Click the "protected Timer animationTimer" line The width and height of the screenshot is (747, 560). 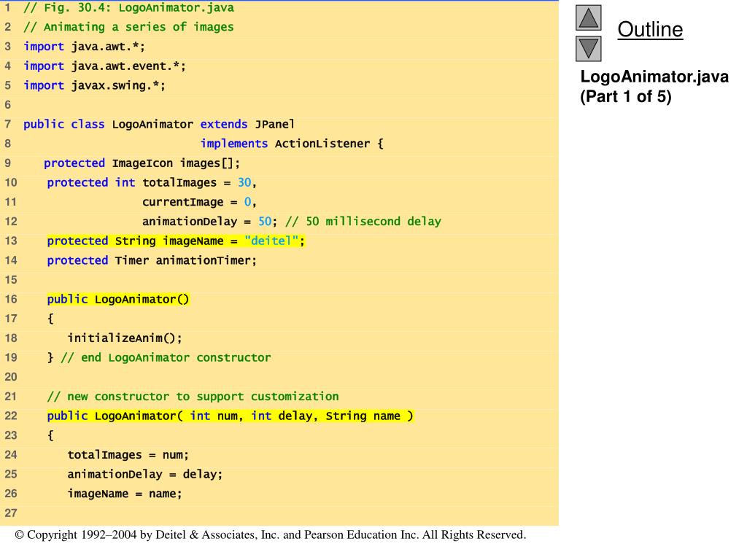point(152,260)
